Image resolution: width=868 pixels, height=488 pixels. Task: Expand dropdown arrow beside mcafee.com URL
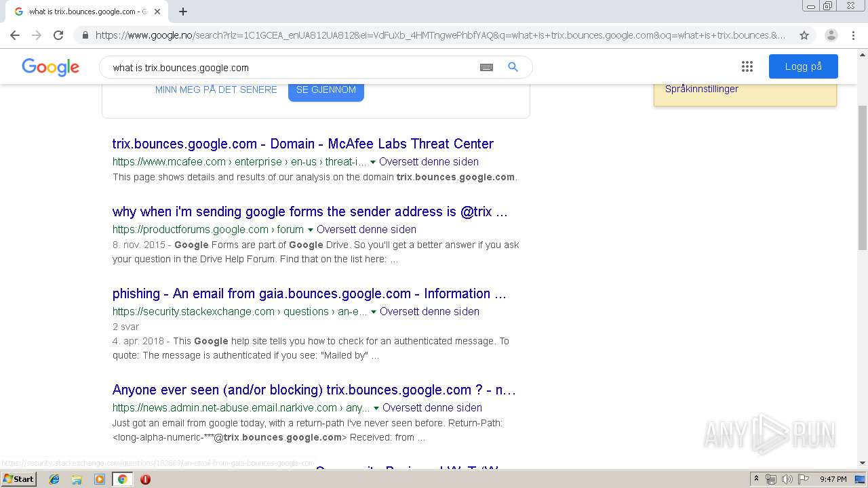[x=373, y=162]
